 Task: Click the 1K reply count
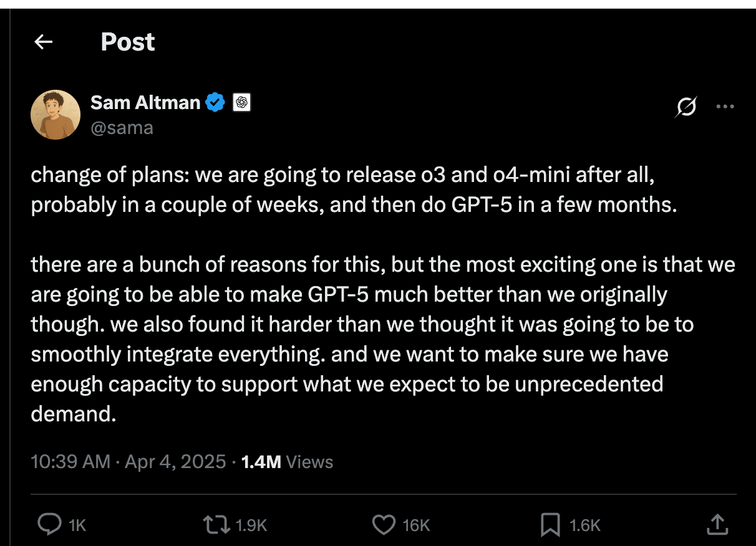(x=77, y=525)
